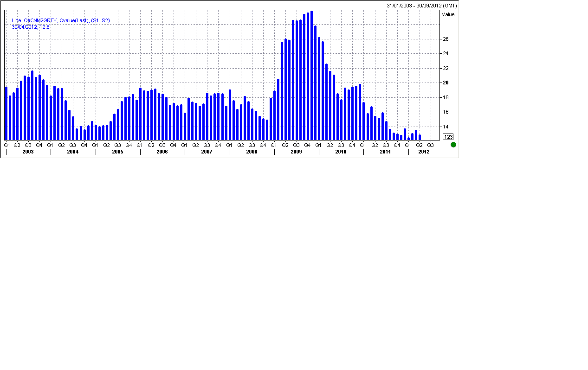
Task: Click the 30/04/2012, 12.8 last value label
Action: (31, 27)
